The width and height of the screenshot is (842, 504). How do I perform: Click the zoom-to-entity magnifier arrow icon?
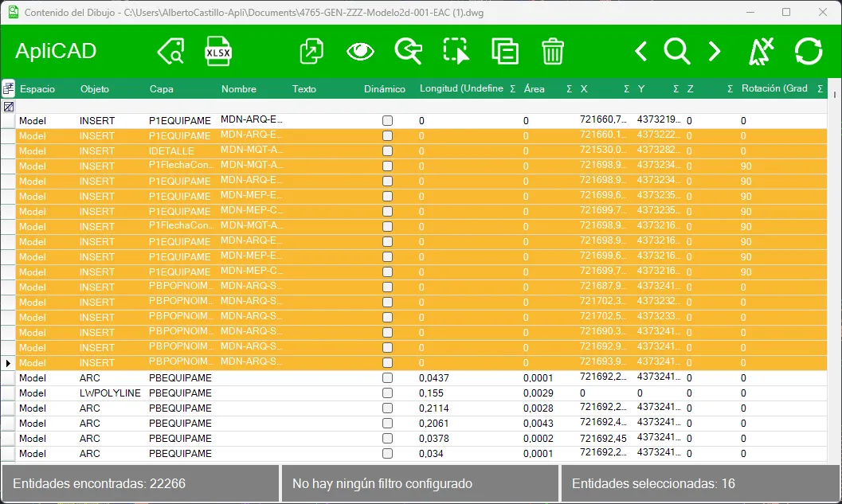(408, 52)
